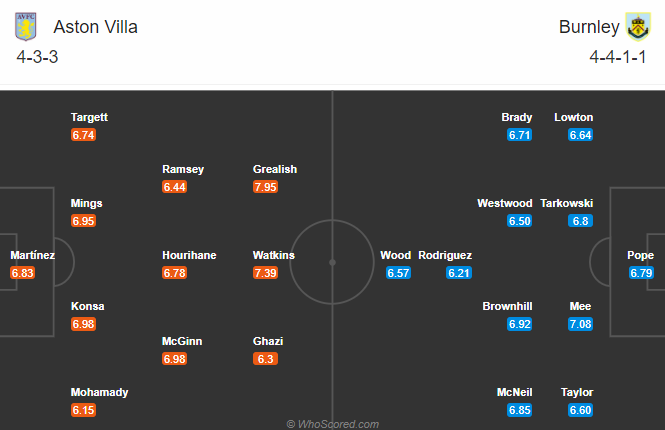Click Mee's 7.08 rating badge
This screenshot has width=665, height=430.
tap(580, 324)
